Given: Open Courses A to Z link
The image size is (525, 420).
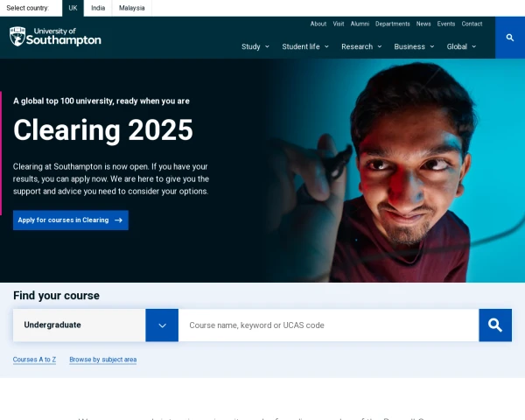Looking at the screenshot, I should coord(34,360).
